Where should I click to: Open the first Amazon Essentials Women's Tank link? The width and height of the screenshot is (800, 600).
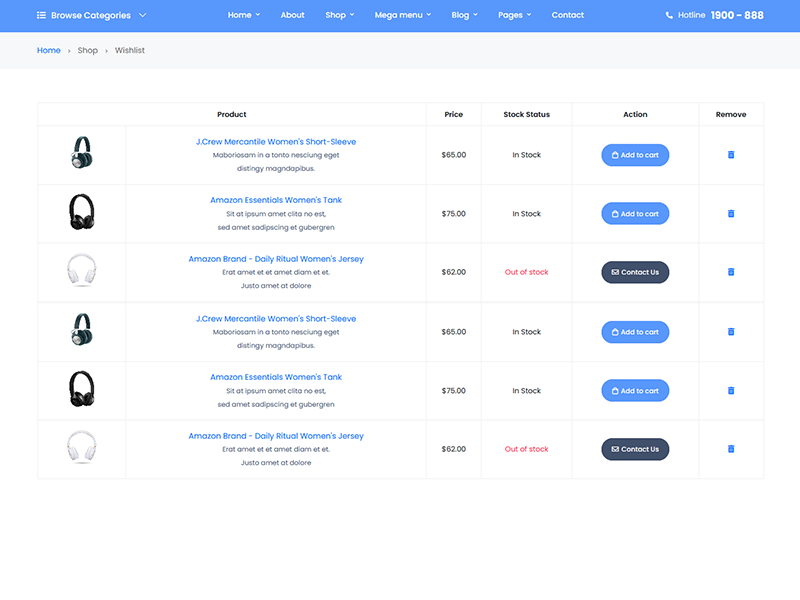(x=276, y=200)
